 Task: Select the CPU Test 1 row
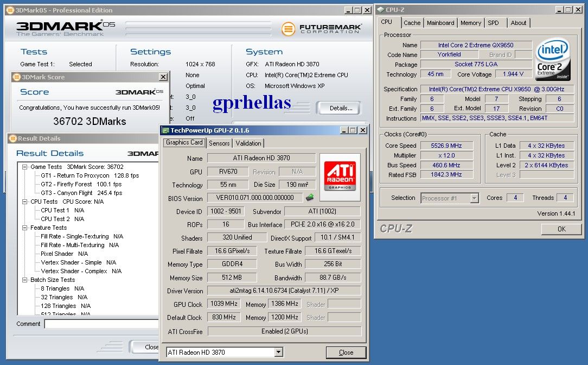62,210
